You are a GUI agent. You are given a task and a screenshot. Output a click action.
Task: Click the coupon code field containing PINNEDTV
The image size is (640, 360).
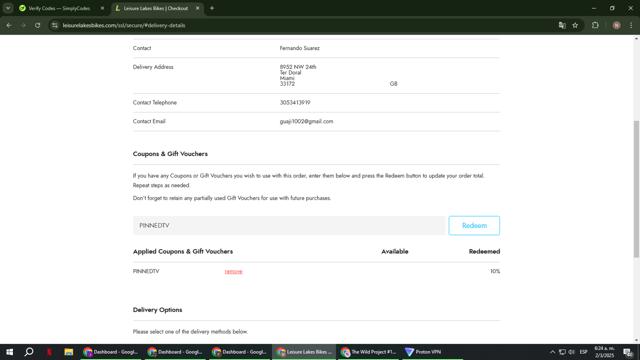289,225
